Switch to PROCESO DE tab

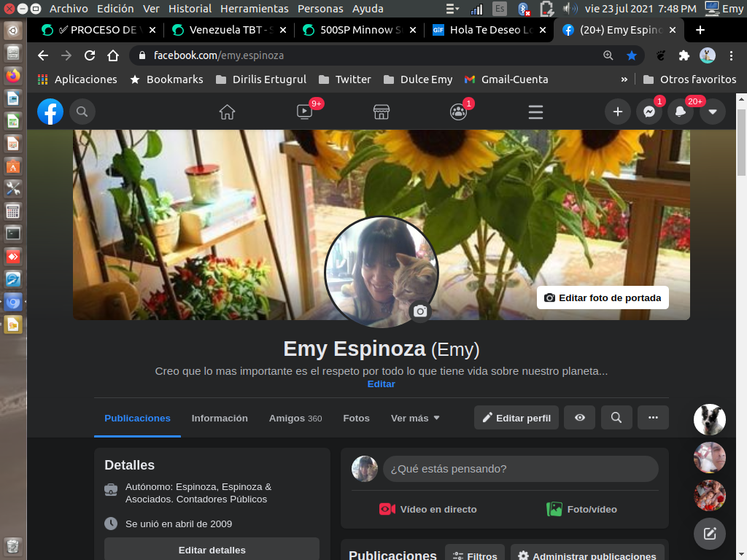(98, 30)
